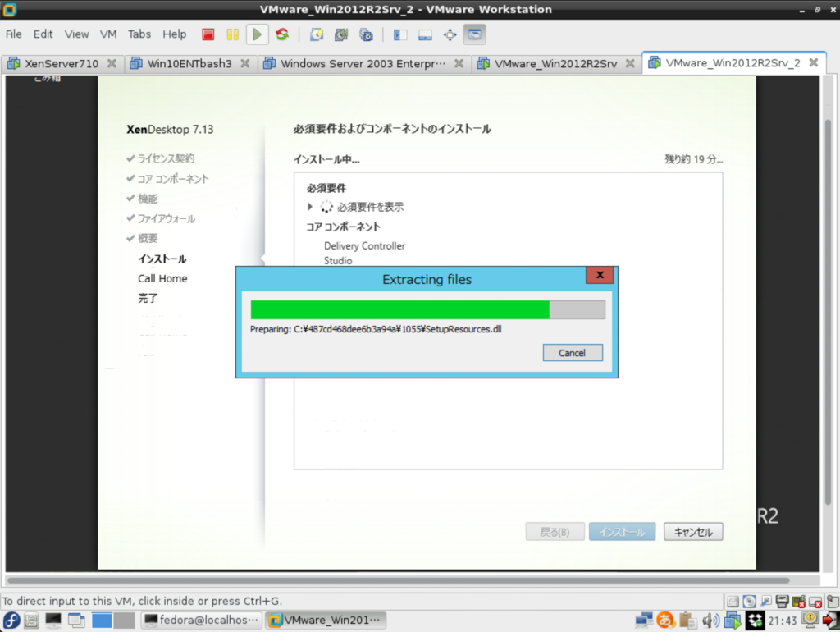Click Cancel in Extracting files dialog
840x632 pixels.
(572, 353)
